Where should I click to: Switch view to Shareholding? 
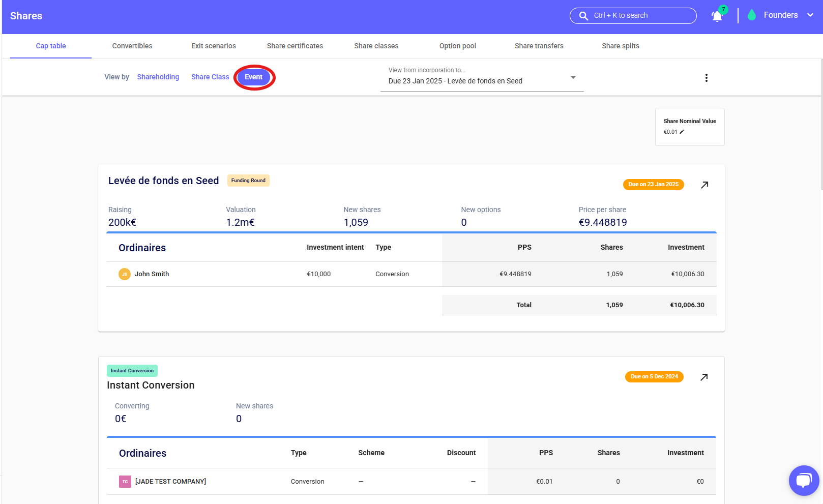[x=158, y=77]
